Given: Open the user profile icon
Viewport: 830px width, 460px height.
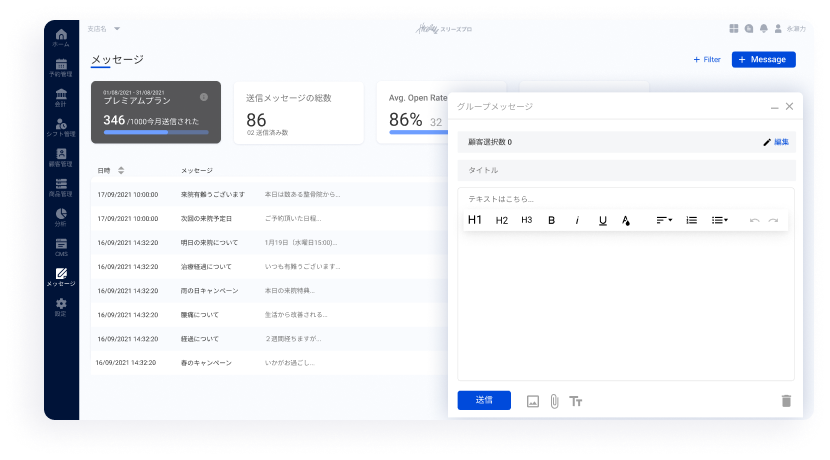Looking at the screenshot, I should (778, 29).
